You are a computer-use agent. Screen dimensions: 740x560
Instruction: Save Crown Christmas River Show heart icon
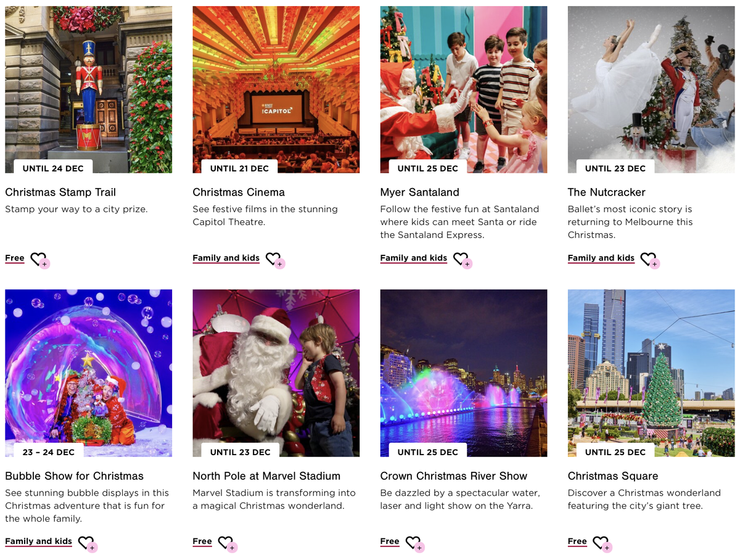[414, 543]
